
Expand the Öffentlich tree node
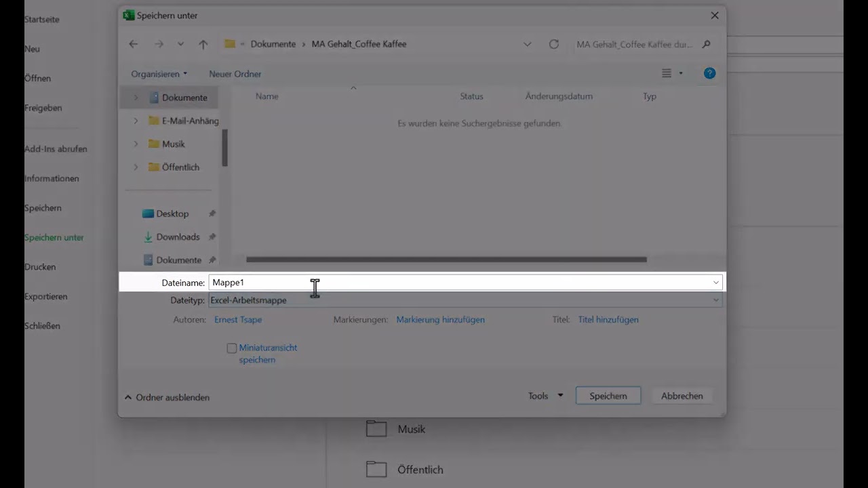tap(136, 167)
